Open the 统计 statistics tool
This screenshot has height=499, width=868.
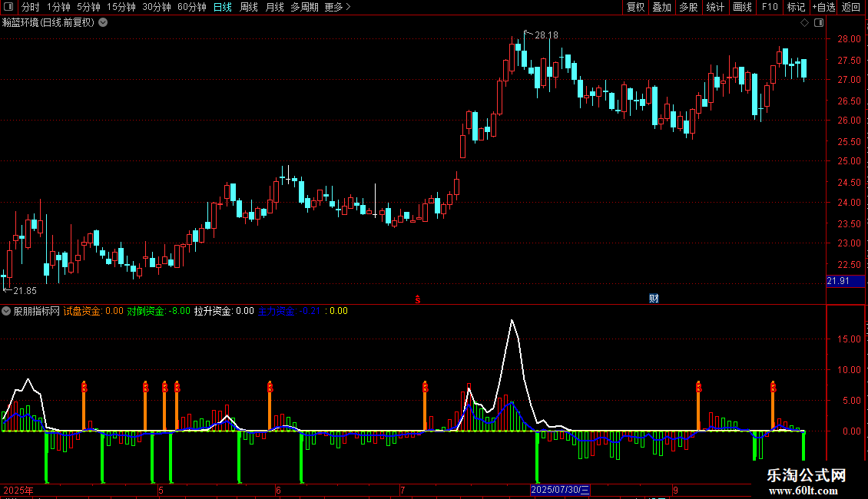714,7
